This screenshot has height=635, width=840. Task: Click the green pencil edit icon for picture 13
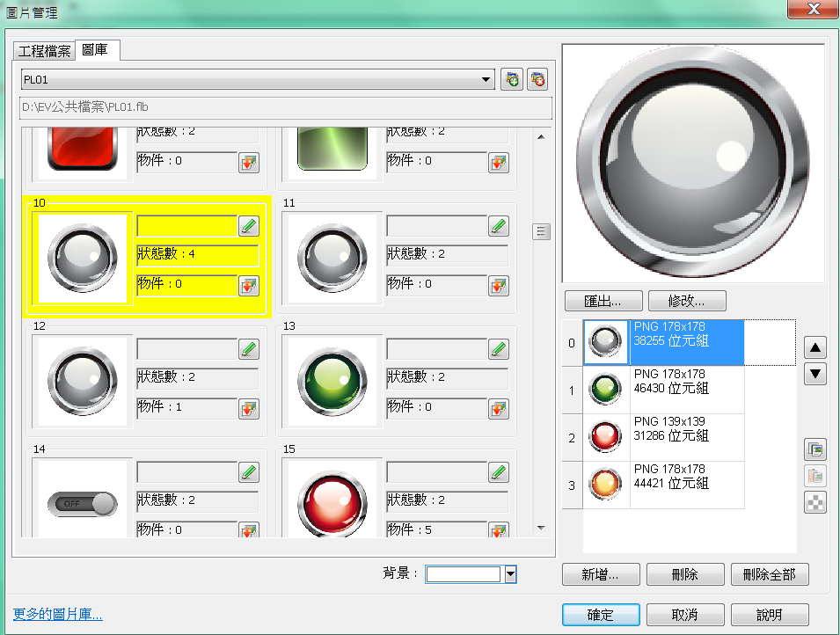(499, 349)
